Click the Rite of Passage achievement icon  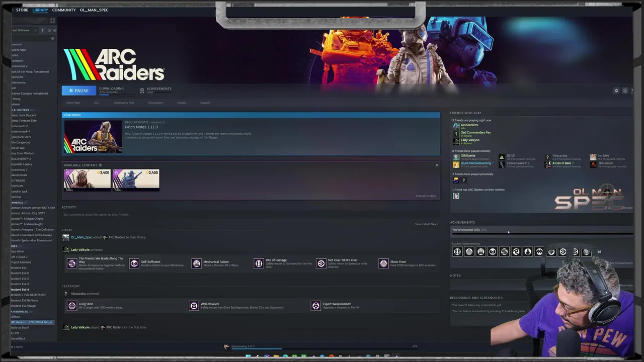click(259, 263)
